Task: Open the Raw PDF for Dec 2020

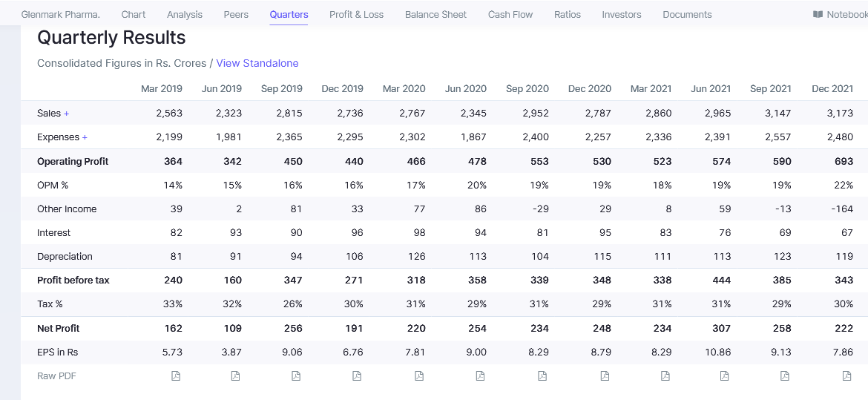Action: tap(605, 376)
